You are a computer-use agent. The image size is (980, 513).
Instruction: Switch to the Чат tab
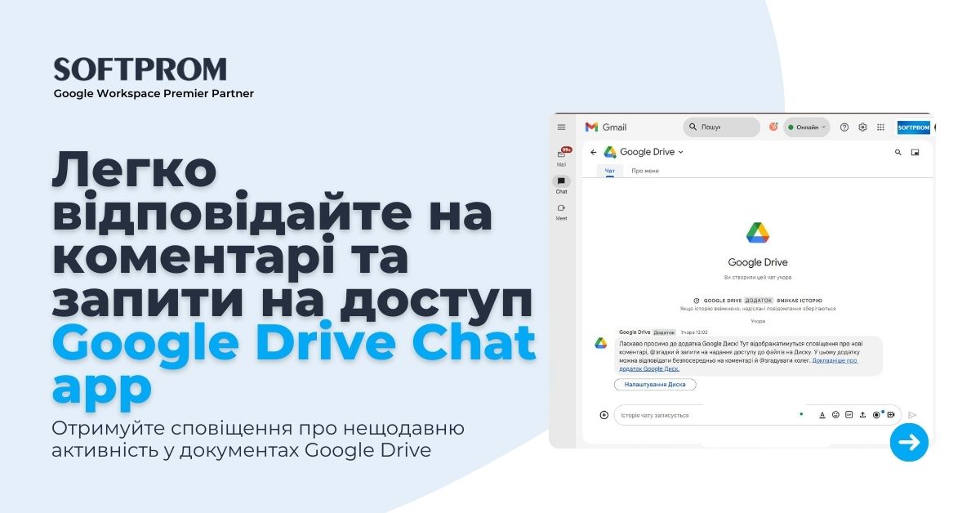609,171
